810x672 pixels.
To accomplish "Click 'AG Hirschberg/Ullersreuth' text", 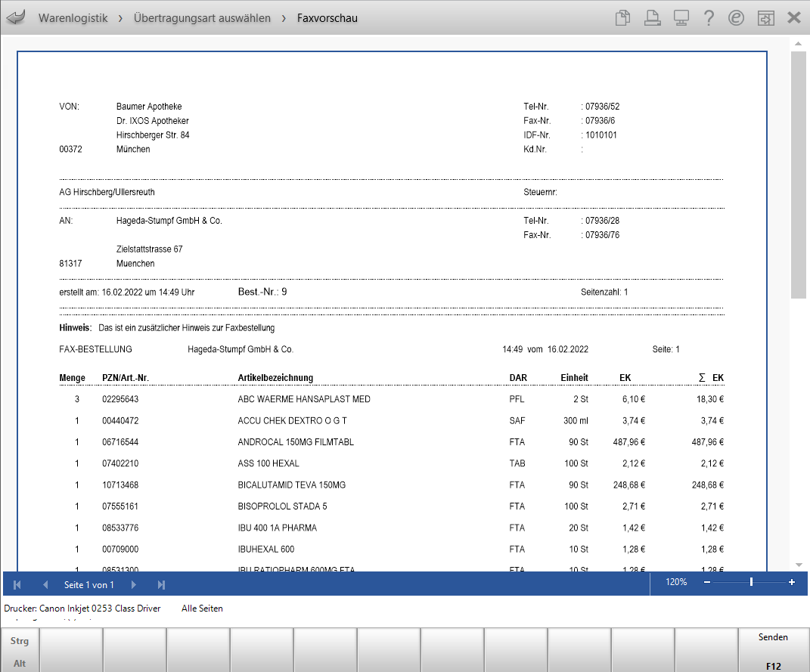I will click(107, 192).
